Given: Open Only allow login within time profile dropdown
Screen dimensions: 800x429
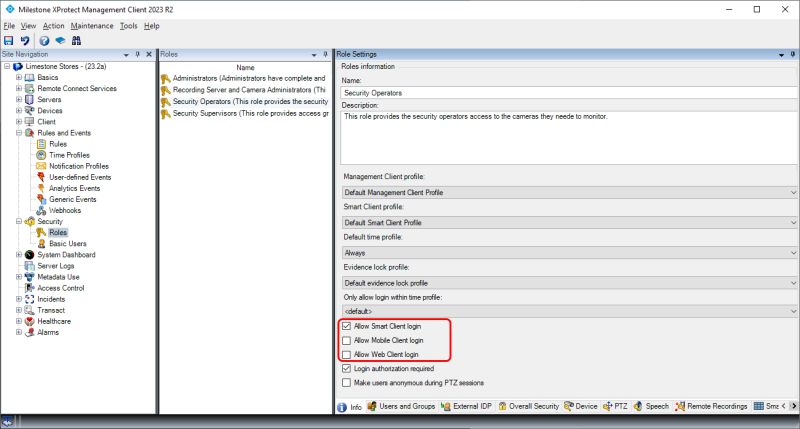Looking at the screenshot, I should click(569, 311).
